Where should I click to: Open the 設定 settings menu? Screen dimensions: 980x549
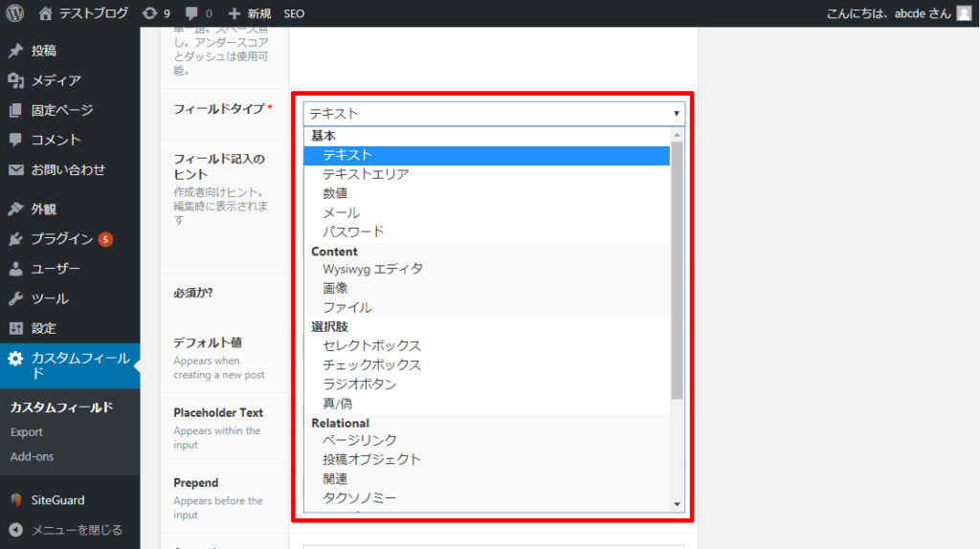click(44, 328)
